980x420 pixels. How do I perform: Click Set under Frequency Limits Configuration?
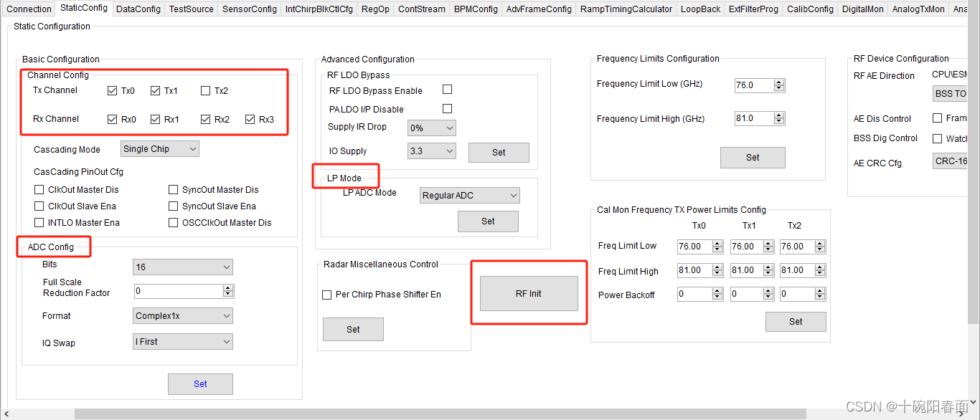point(753,158)
